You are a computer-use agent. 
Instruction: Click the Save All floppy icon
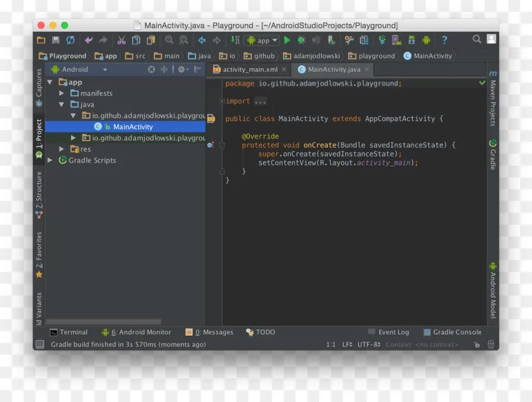(x=56, y=40)
